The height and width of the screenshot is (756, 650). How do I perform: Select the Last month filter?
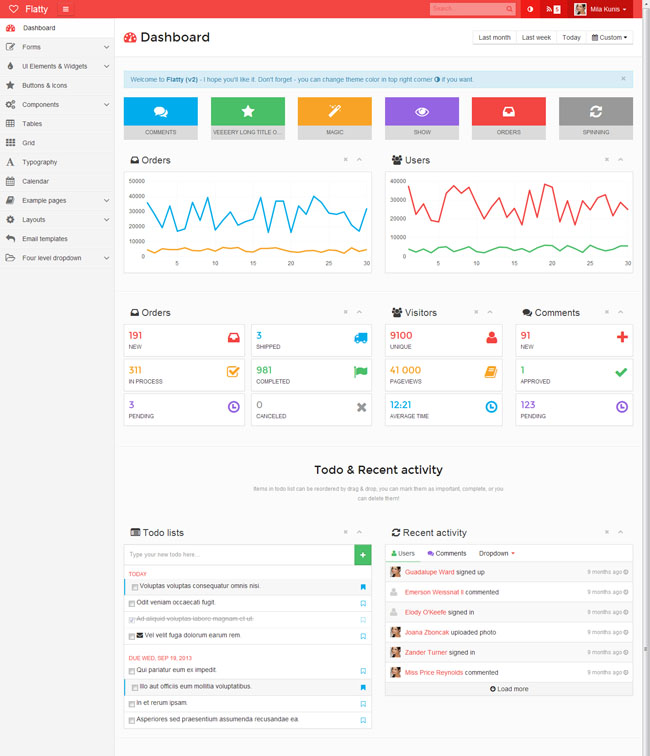[x=494, y=37]
